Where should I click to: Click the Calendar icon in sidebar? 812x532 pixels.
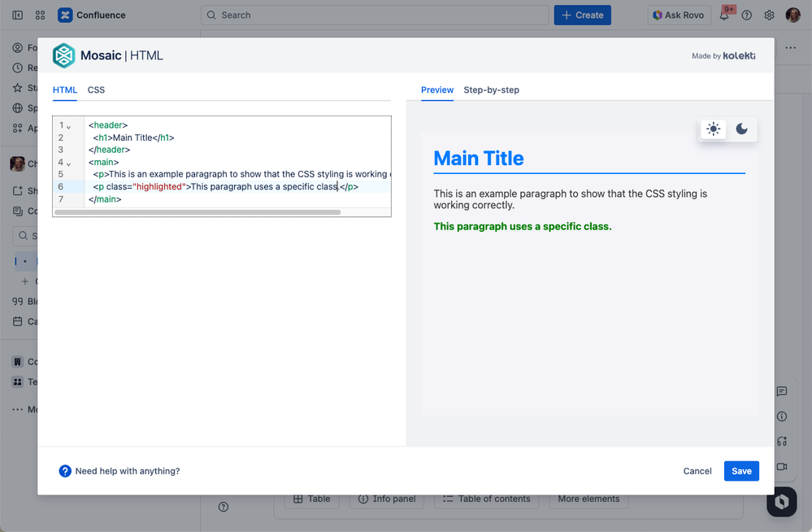click(x=18, y=321)
